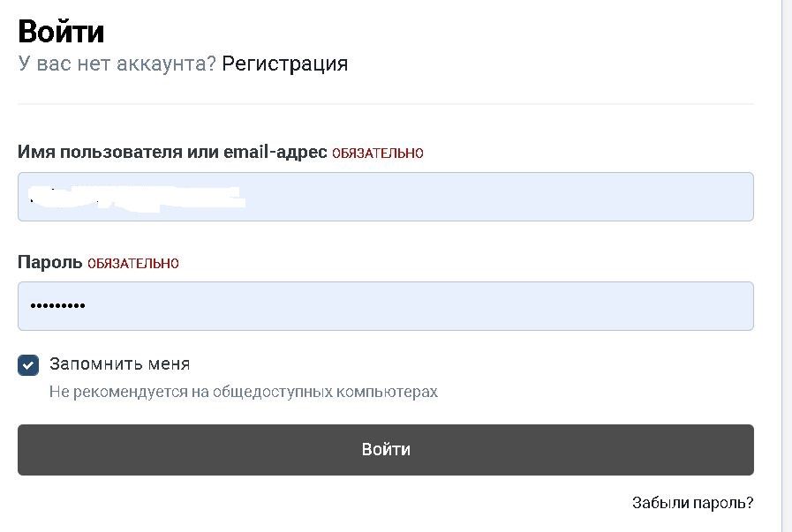Click the Имя пользователя или email-адрес label

pyautogui.click(x=172, y=152)
